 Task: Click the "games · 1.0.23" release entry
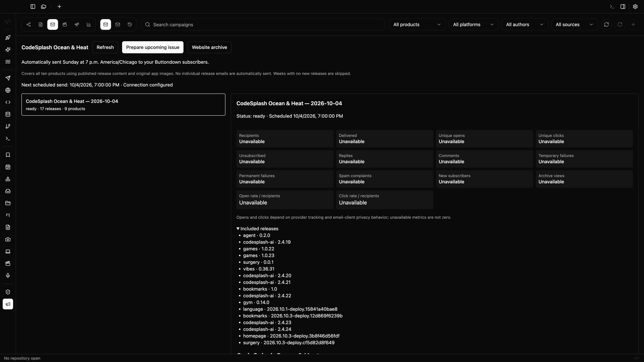pyautogui.click(x=258, y=256)
